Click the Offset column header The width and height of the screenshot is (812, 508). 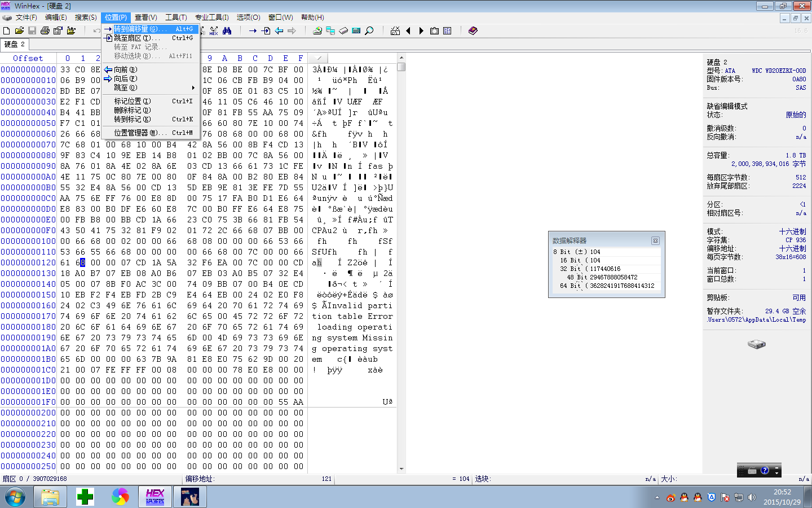[x=28, y=58]
